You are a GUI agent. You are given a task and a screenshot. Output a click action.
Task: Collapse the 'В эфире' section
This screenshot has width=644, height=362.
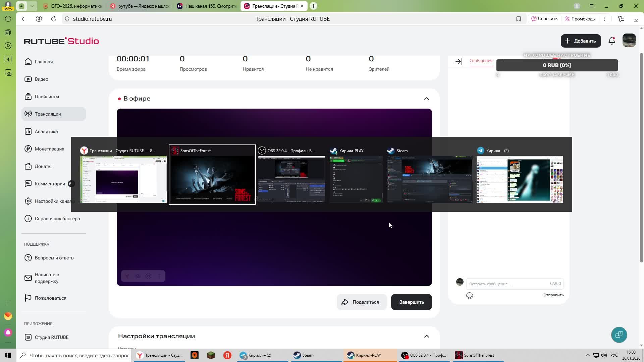tap(426, 99)
